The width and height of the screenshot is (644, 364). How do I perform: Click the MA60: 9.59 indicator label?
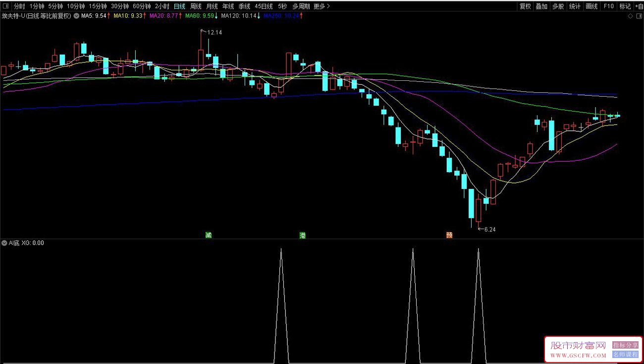click(200, 16)
